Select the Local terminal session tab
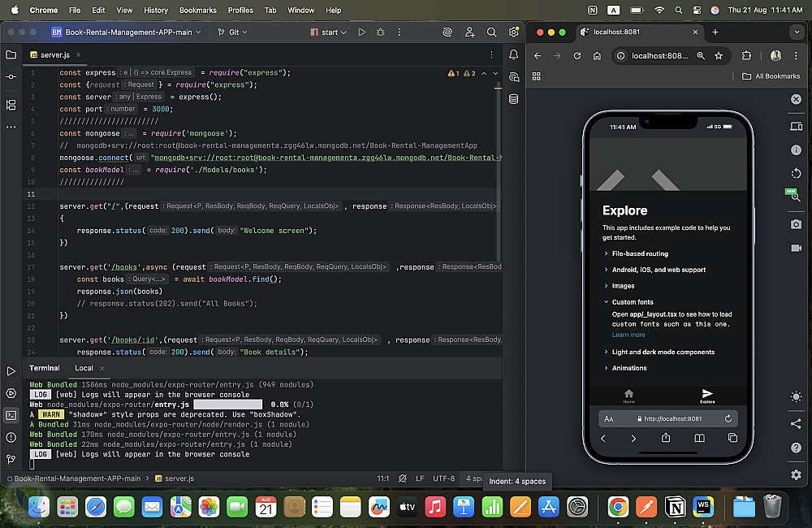 coord(84,368)
